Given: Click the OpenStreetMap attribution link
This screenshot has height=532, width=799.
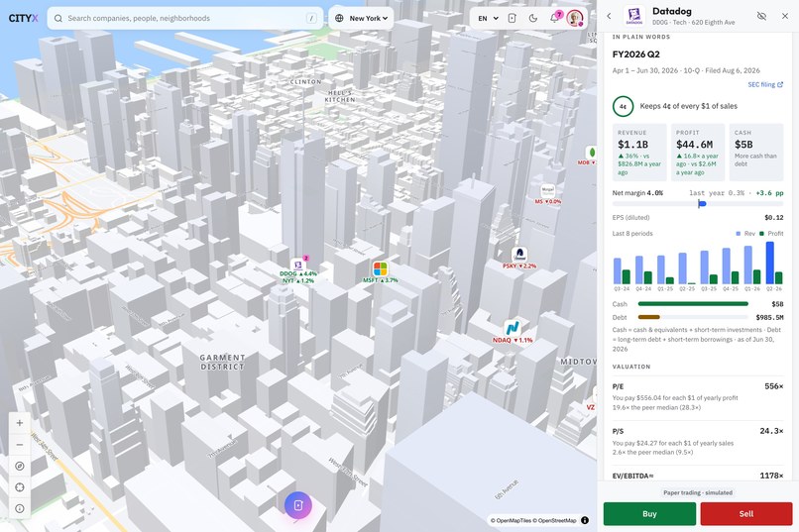Looking at the screenshot, I should (x=555, y=520).
